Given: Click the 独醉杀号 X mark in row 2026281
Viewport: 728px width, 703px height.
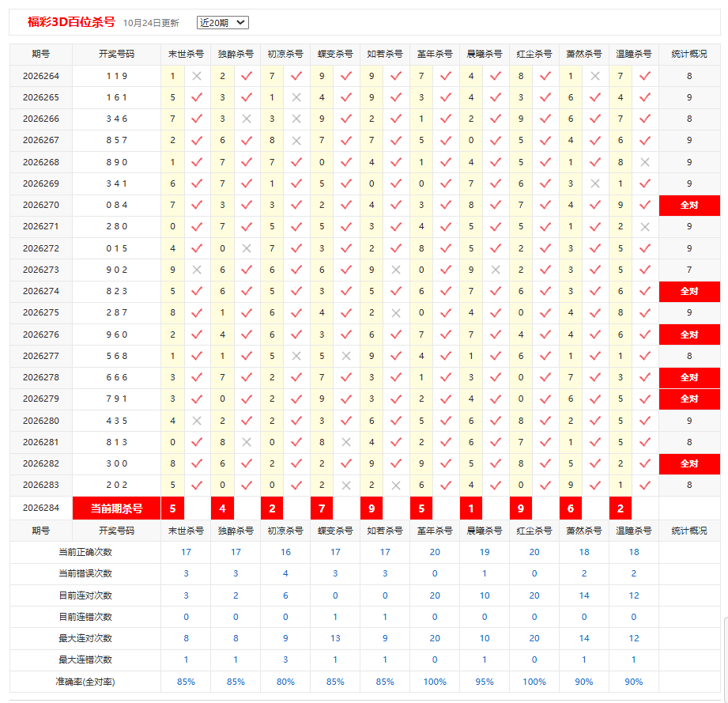Looking at the screenshot, I should coord(247,442).
